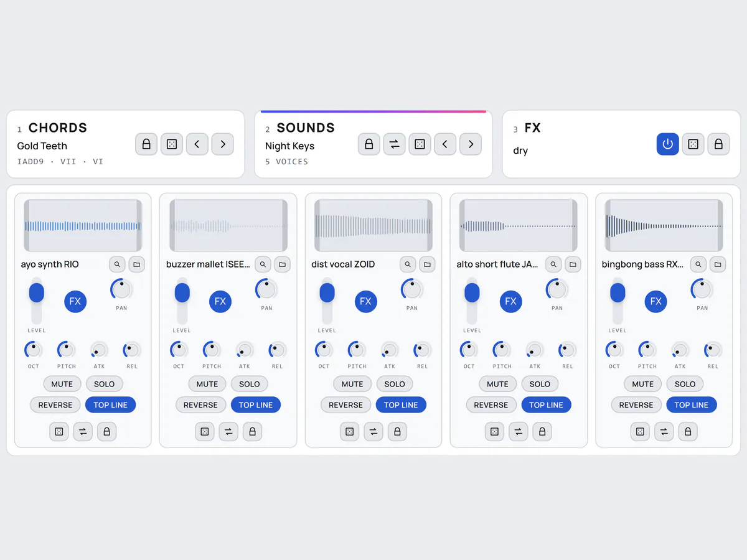Swap the alto short flute voice

pyautogui.click(x=519, y=431)
